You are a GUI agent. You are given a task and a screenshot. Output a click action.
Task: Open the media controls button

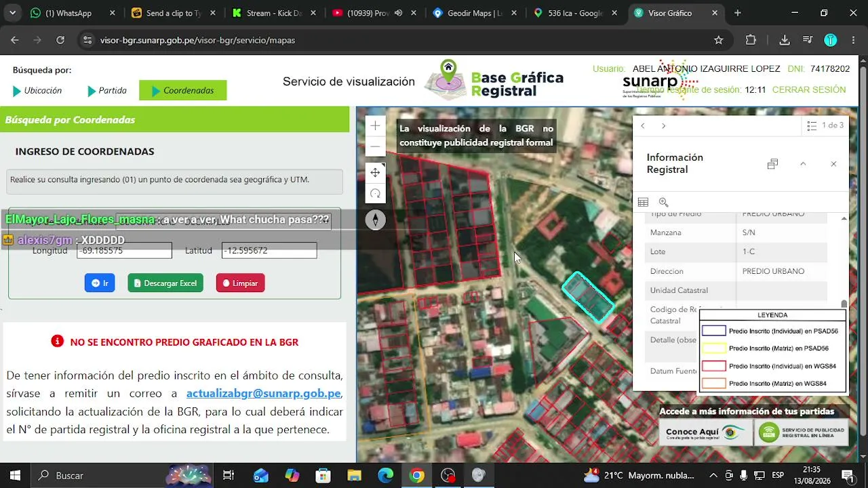(x=808, y=40)
